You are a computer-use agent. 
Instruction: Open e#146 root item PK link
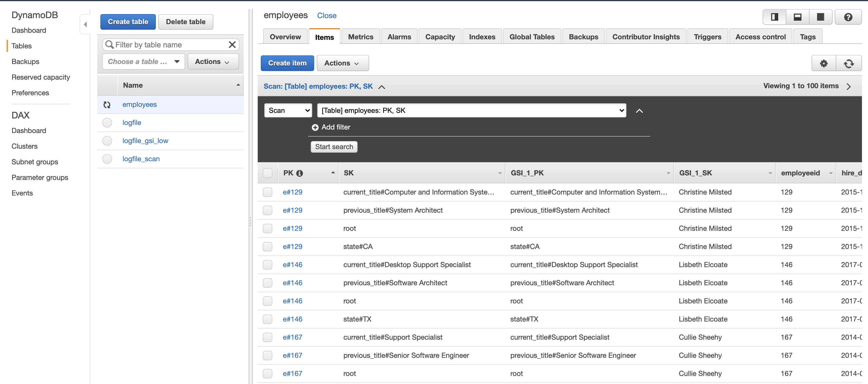[292, 301]
